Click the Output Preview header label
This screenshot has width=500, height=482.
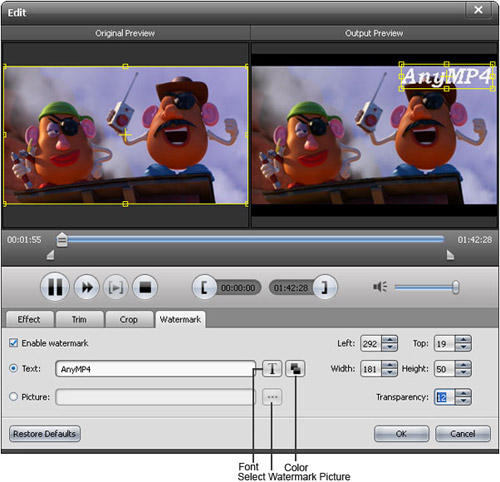(374, 33)
